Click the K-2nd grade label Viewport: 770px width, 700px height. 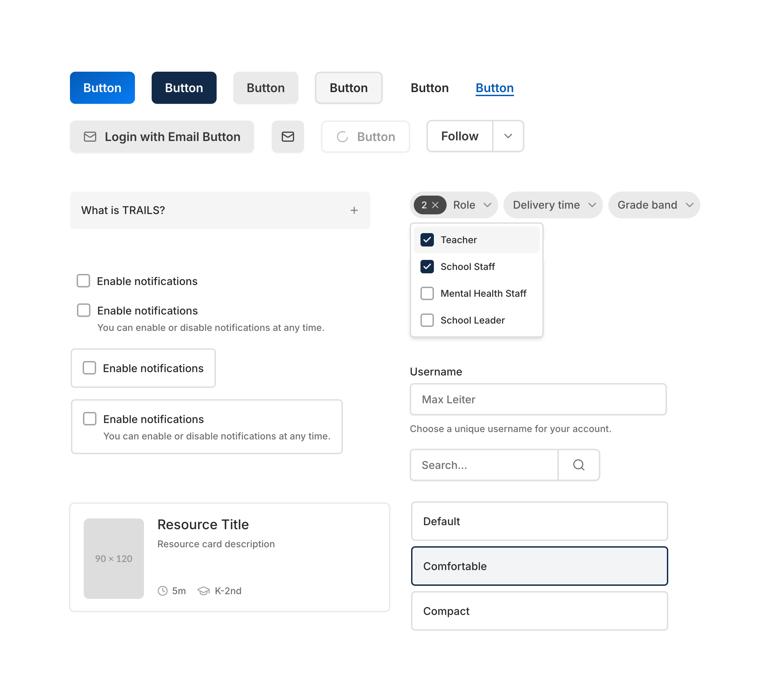(x=228, y=591)
